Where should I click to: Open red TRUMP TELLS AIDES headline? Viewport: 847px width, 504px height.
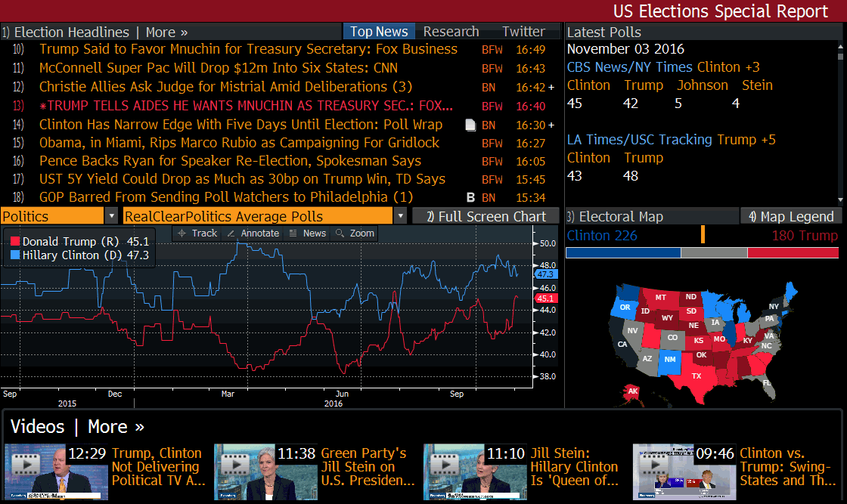click(247, 106)
